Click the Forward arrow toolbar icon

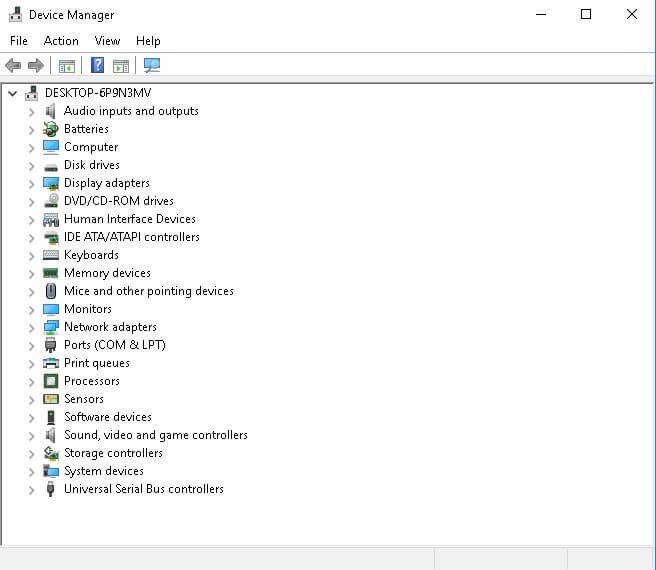coord(36,66)
